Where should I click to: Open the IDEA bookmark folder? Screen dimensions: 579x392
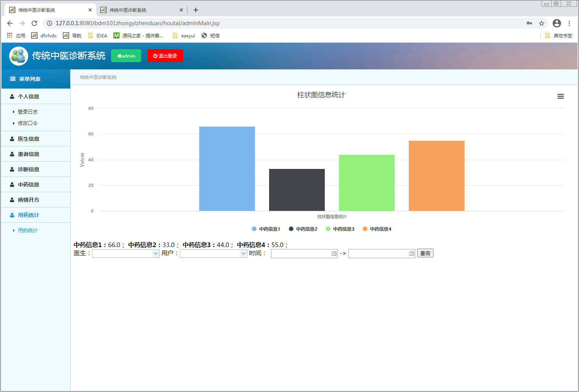pyautogui.click(x=97, y=35)
